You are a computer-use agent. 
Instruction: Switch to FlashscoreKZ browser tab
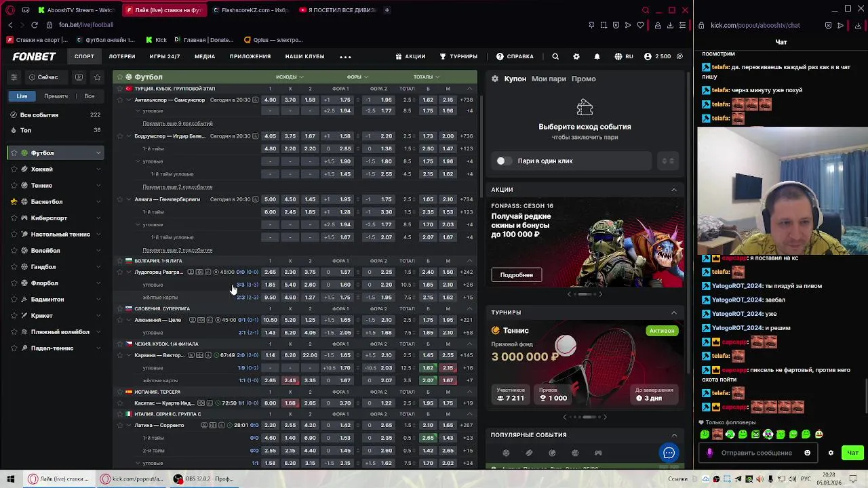[250, 10]
